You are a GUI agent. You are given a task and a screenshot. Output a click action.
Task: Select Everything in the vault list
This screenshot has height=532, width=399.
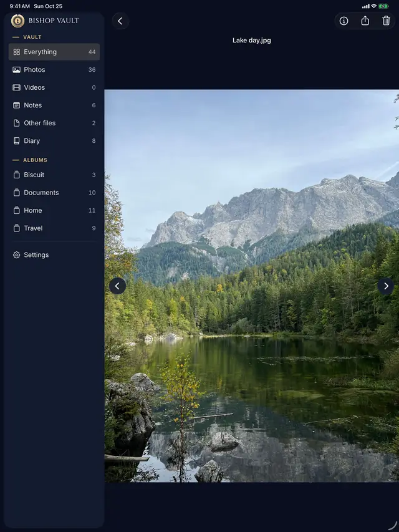[54, 52]
